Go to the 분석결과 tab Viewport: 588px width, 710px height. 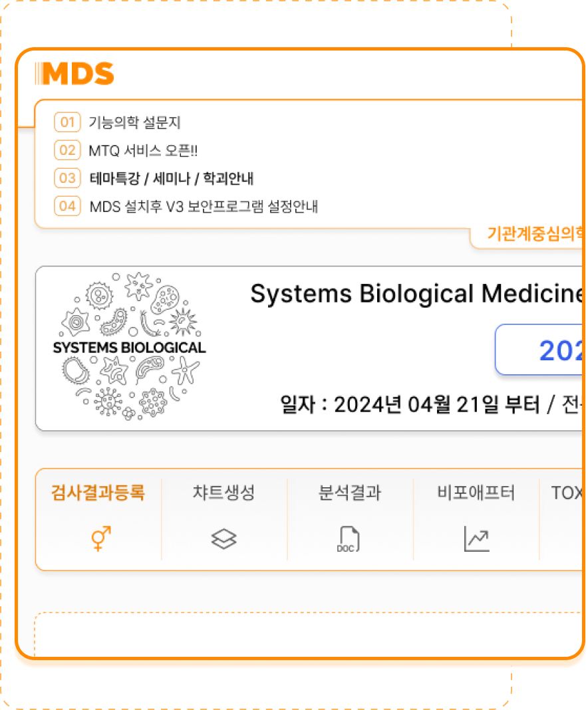point(350,493)
